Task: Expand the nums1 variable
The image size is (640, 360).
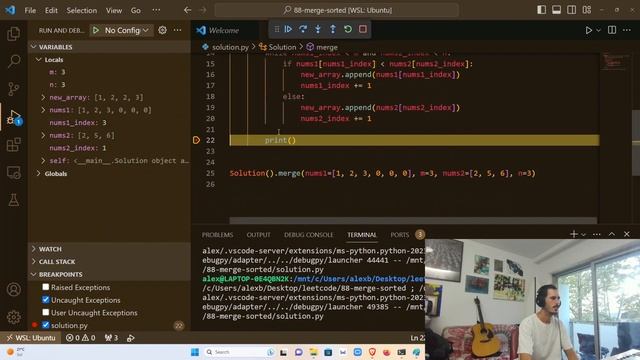Action: click(43, 110)
